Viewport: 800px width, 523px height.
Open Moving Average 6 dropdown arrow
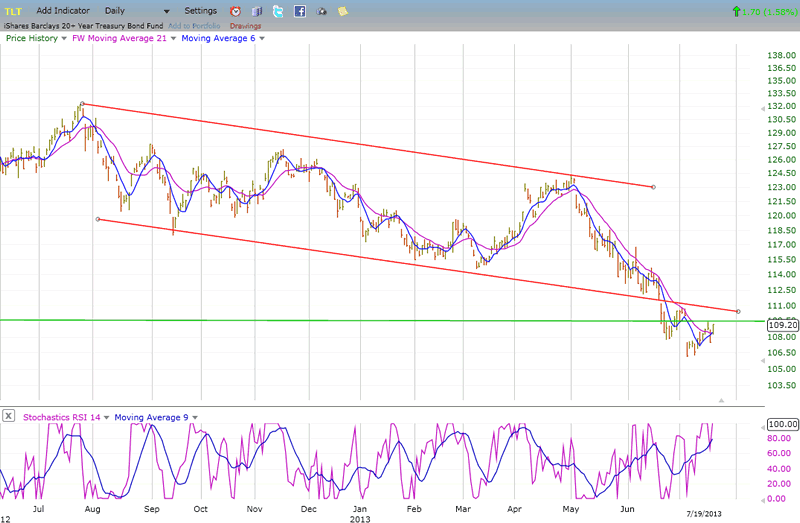pos(261,38)
